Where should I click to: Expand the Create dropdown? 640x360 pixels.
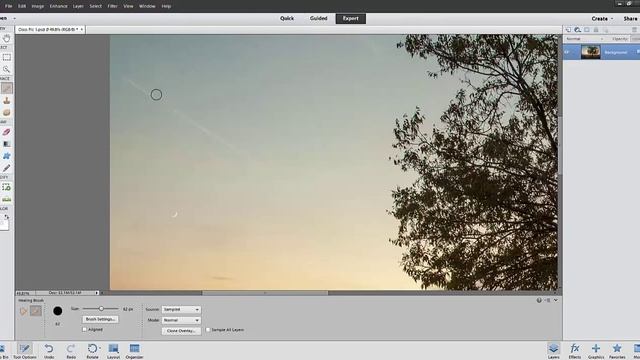click(x=602, y=19)
